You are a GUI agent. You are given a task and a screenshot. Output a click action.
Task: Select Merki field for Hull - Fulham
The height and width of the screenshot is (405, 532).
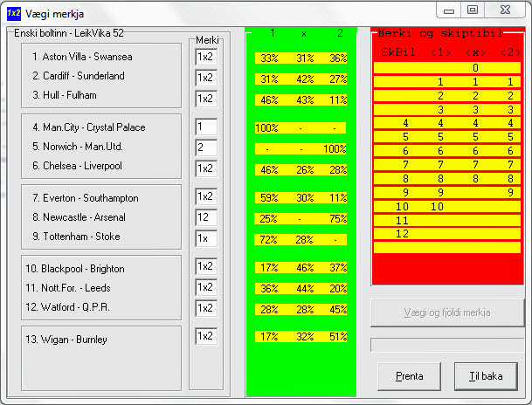tap(206, 99)
